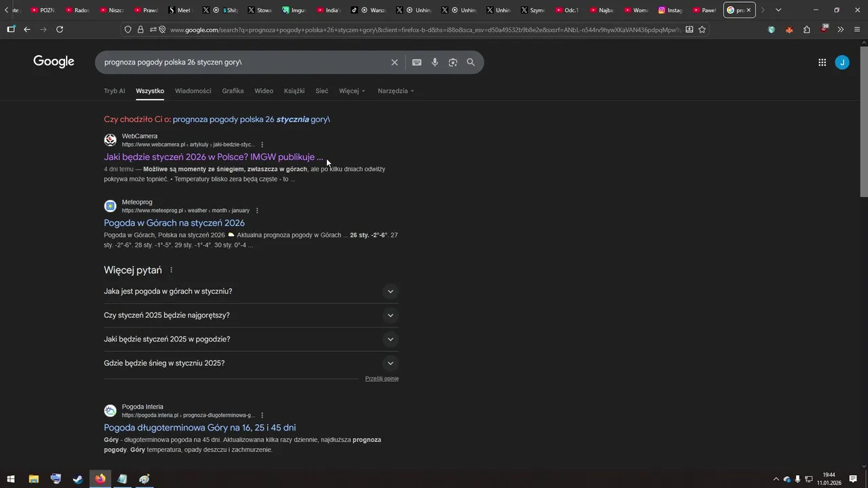Open the Windows Start menu

tap(11, 479)
